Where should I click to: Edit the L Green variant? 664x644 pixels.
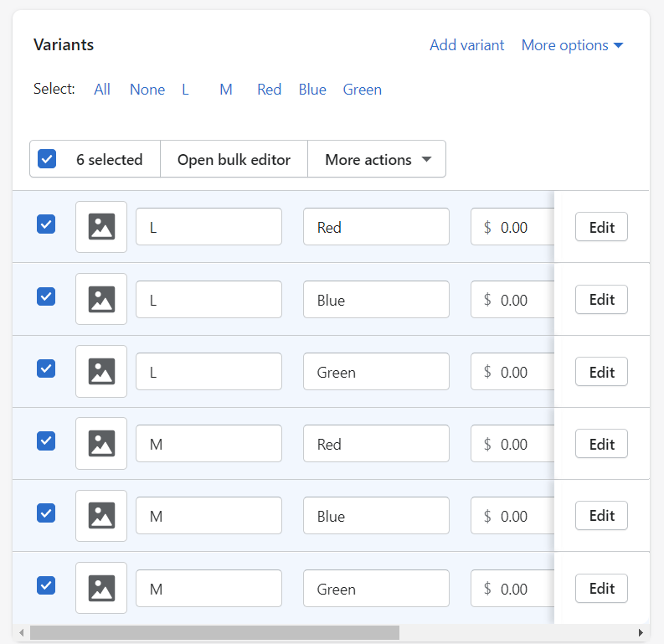601,372
